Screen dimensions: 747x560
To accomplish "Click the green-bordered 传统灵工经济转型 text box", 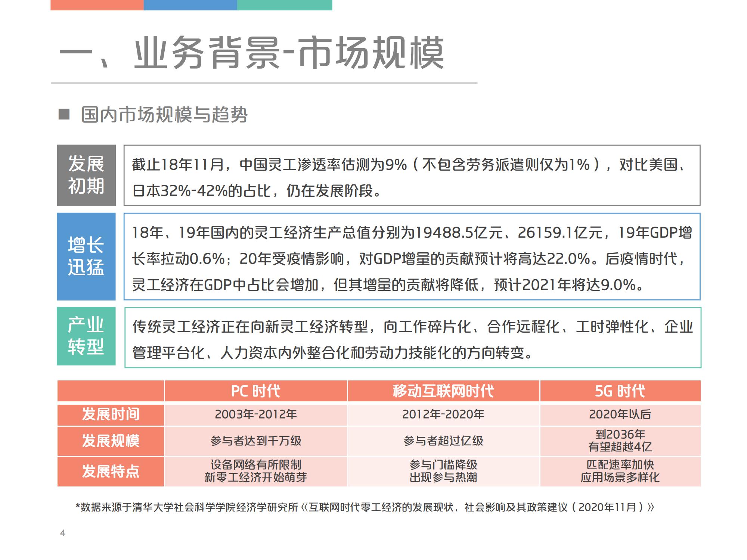I will (412, 337).
